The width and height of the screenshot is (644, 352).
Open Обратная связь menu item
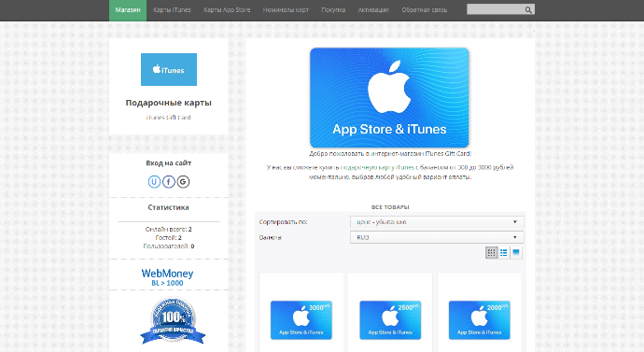(x=425, y=10)
